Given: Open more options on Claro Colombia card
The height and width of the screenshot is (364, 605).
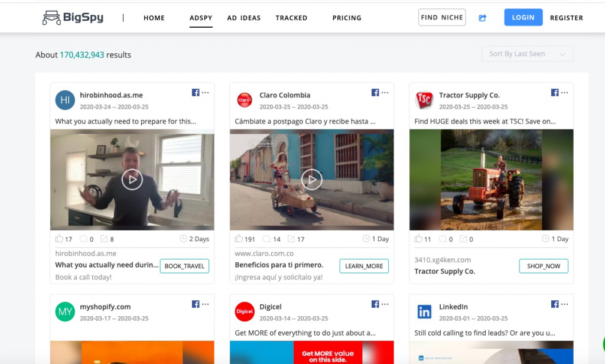Looking at the screenshot, I should [385, 93].
